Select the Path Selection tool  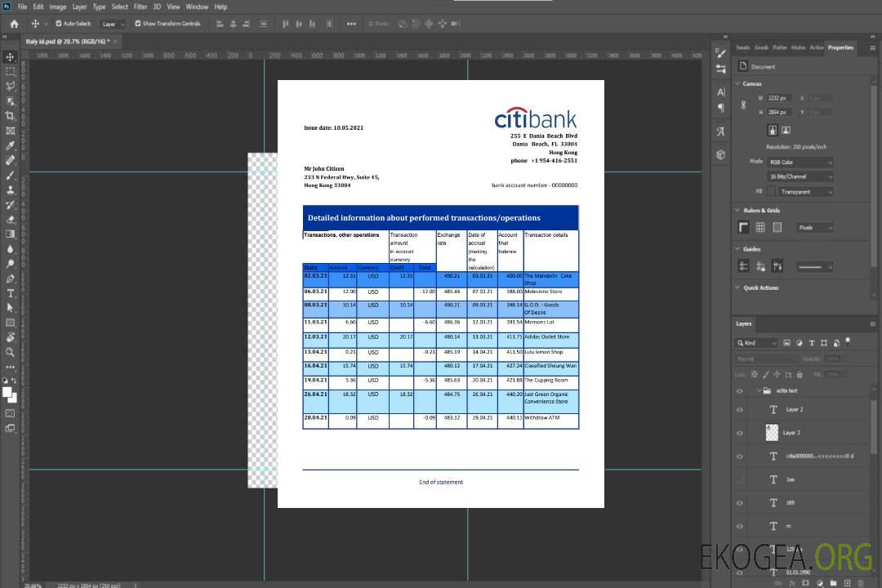point(10,308)
